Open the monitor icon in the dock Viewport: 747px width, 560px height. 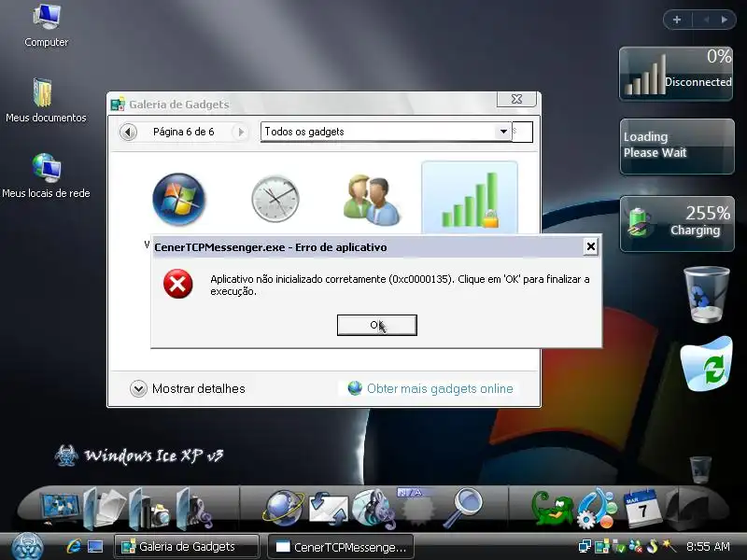coord(61,510)
